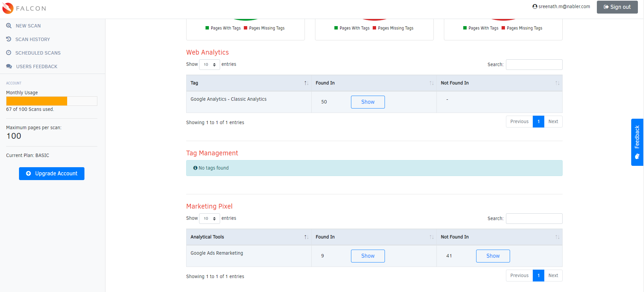Sort Marketing Pixel Not Found In column
The image size is (644, 292).
[557, 237]
